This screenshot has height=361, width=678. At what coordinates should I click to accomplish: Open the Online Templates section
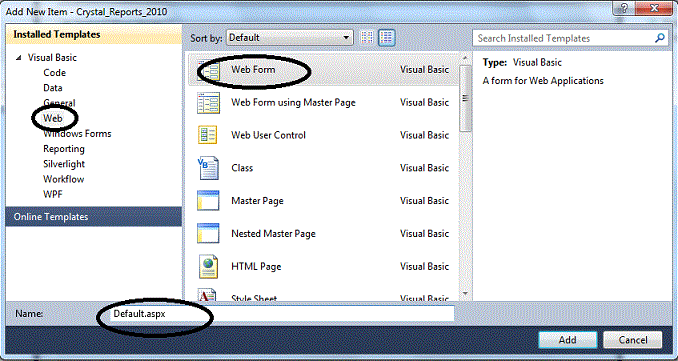click(x=93, y=217)
